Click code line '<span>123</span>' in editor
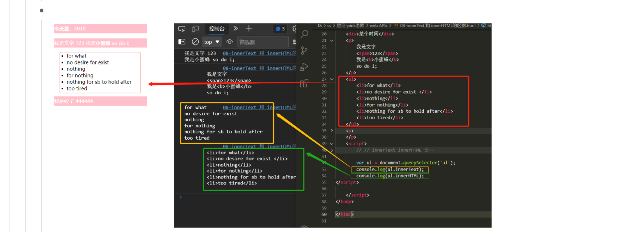The height and width of the screenshot is (232, 644). pos(377,53)
